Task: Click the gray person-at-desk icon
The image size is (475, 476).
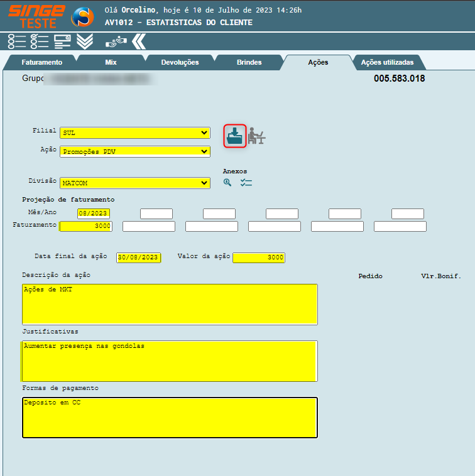Action: point(256,136)
